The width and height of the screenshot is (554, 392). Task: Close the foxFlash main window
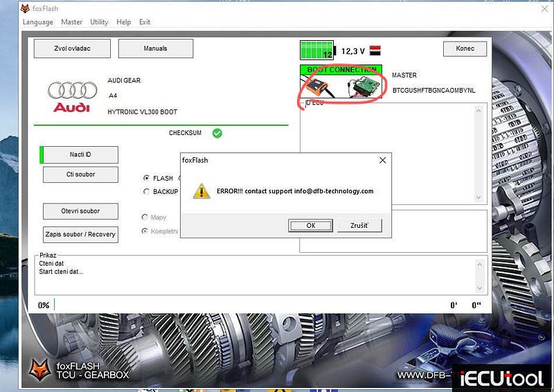pyautogui.click(x=544, y=9)
